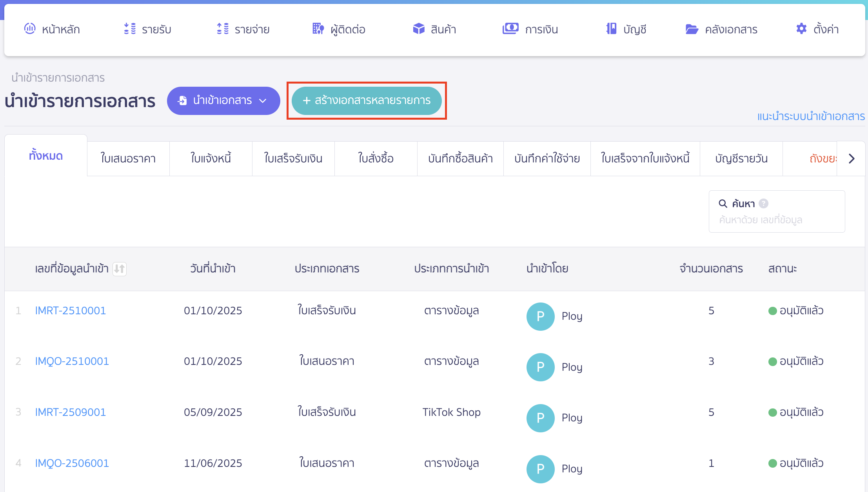Open document IMRT-2510001
The image size is (868, 492).
pos(70,310)
